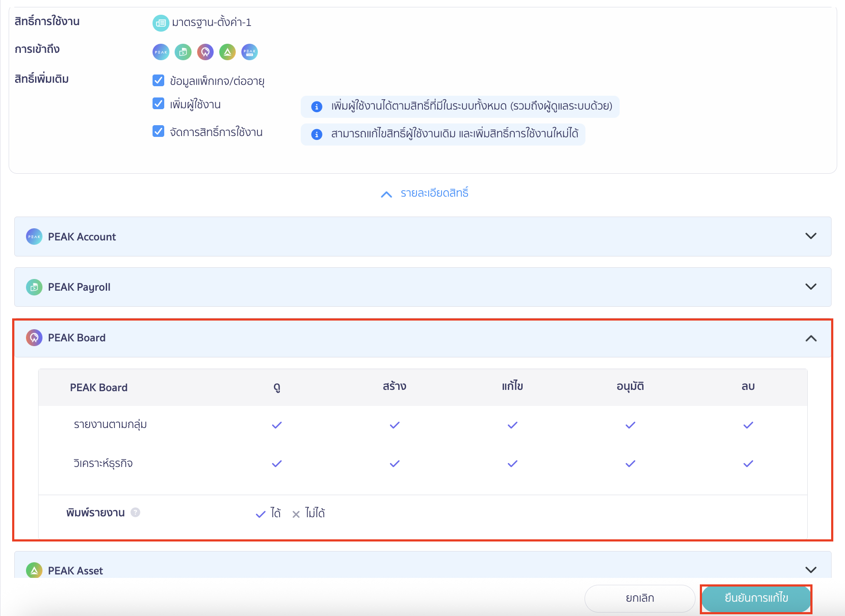
Task: Expand the PEAK Payroll section chevron
Action: [811, 287]
